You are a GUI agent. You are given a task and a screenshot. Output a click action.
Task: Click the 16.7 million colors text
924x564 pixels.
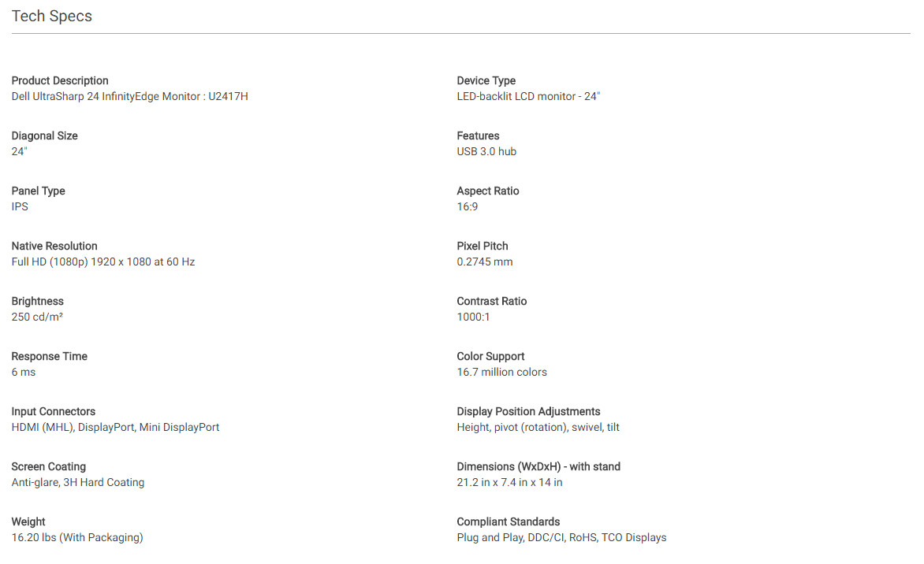pos(502,372)
